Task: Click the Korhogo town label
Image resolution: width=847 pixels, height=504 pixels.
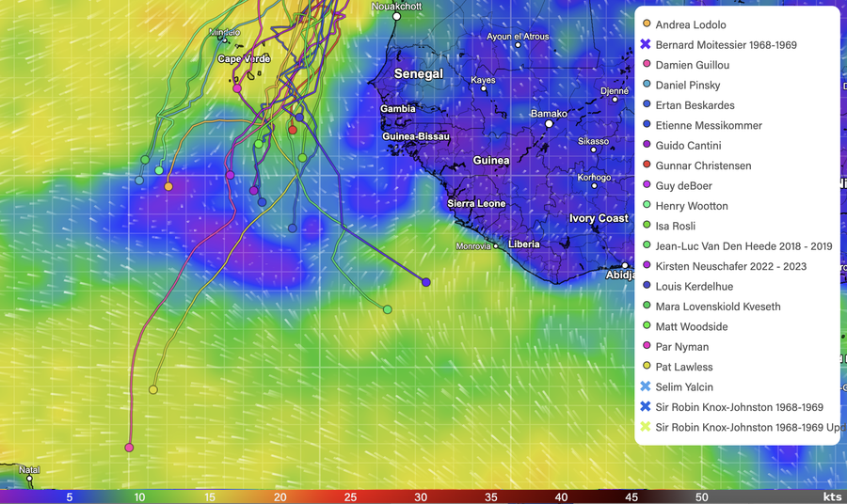Action: coord(594,178)
